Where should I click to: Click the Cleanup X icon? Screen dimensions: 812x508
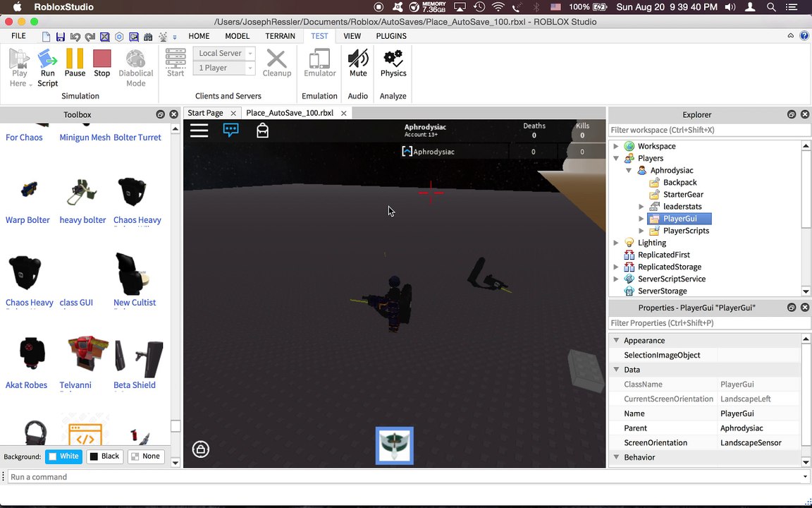click(x=276, y=59)
